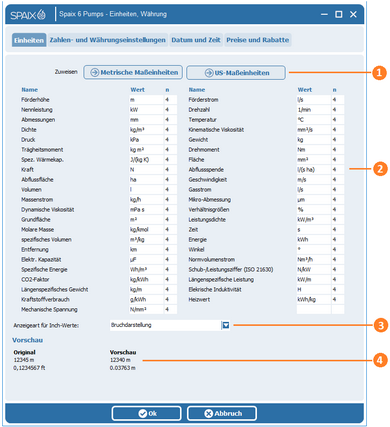Assign Metrische Maßeinheiten units
This screenshot has width=390, height=427.
click(x=133, y=72)
